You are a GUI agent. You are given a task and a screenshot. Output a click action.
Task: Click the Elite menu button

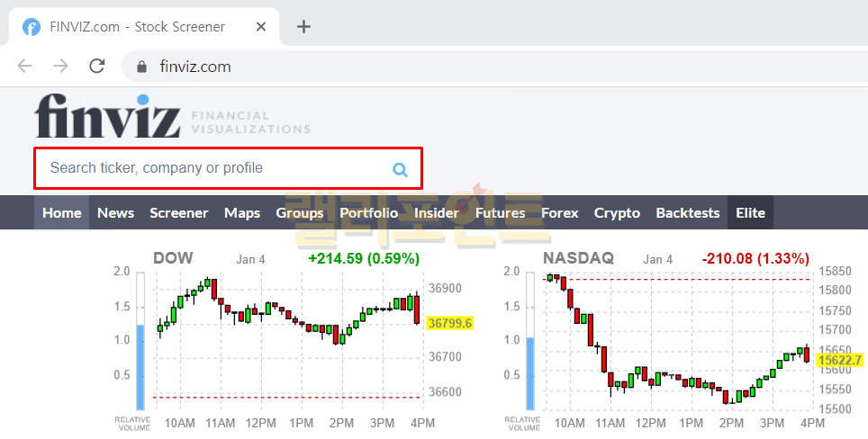750,213
